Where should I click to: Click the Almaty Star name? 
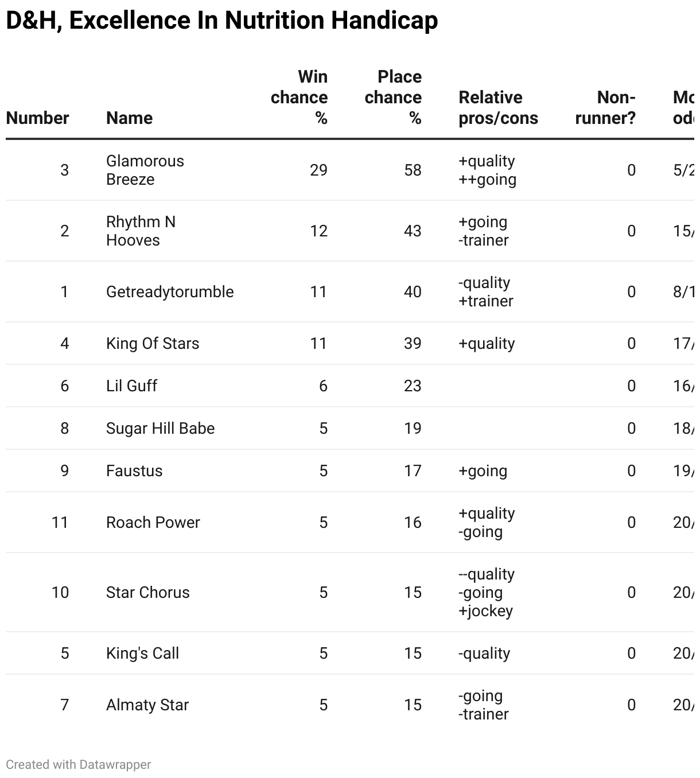tap(147, 705)
